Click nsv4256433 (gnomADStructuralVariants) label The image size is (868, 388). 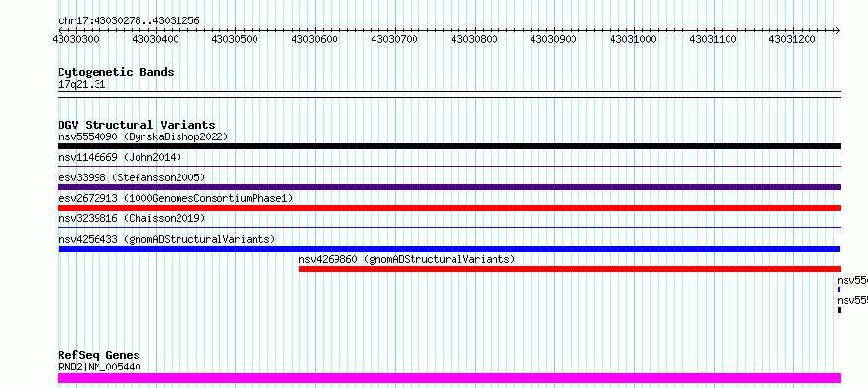167,239
